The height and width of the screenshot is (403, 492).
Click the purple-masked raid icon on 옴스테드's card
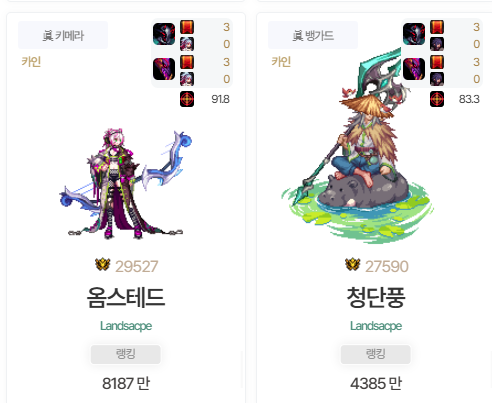tap(164, 69)
